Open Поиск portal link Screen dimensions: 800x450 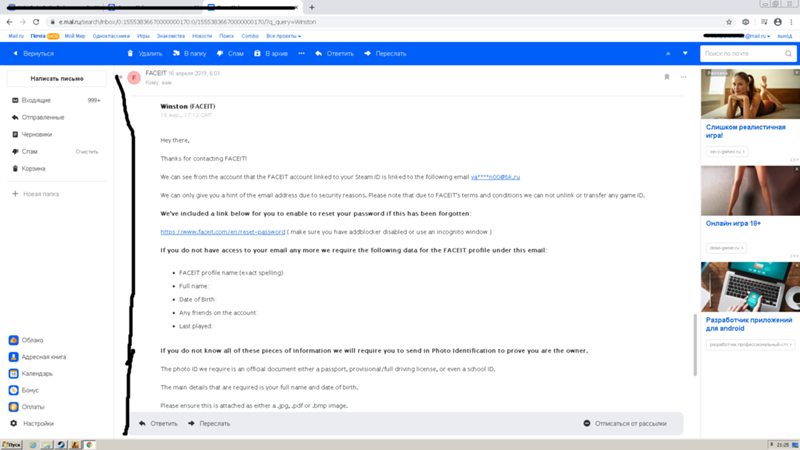point(226,36)
